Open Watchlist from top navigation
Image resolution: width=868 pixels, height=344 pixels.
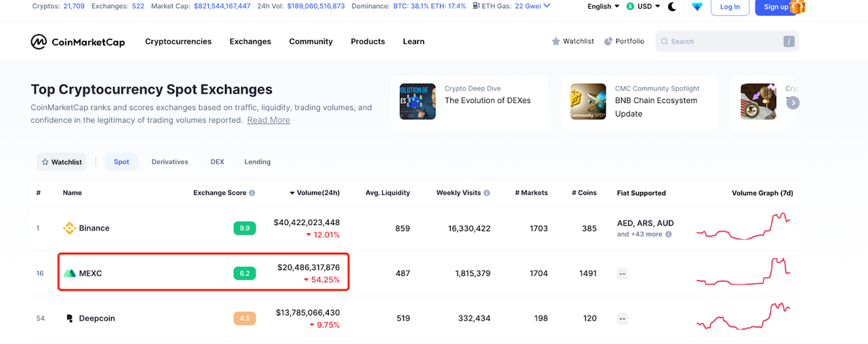[573, 41]
